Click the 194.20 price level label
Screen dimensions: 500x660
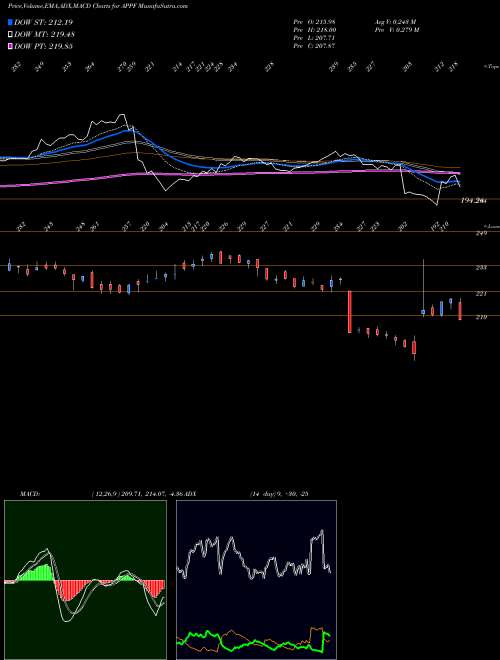pyautogui.click(x=474, y=201)
